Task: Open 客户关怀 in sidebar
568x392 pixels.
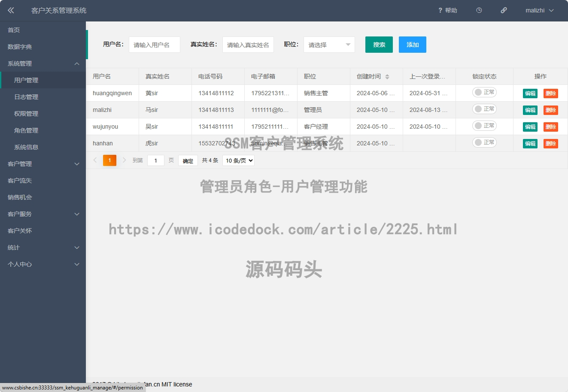Action: [43, 231]
